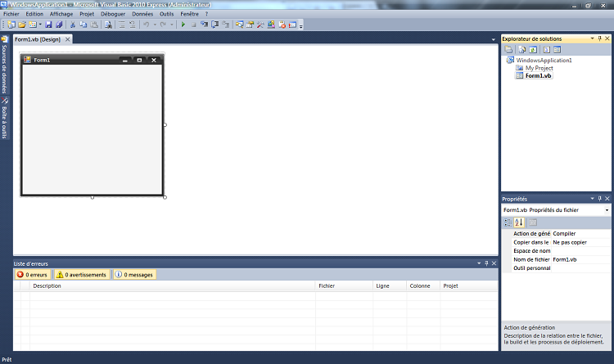Open the Fichier menu

point(11,14)
